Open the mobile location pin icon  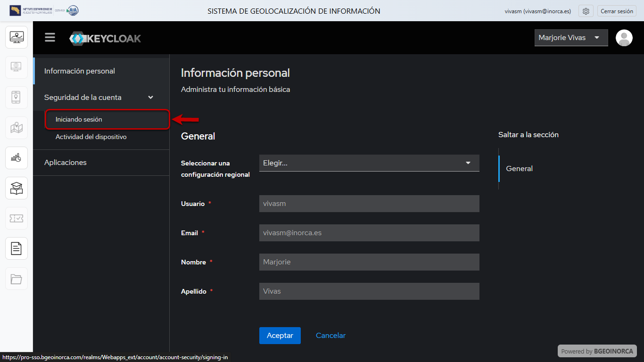pos(17,98)
